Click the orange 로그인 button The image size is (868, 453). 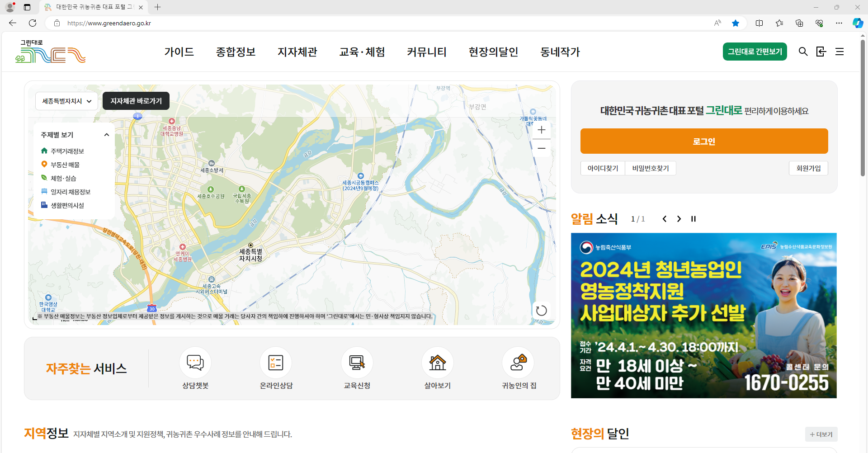(x=704, y=141)
